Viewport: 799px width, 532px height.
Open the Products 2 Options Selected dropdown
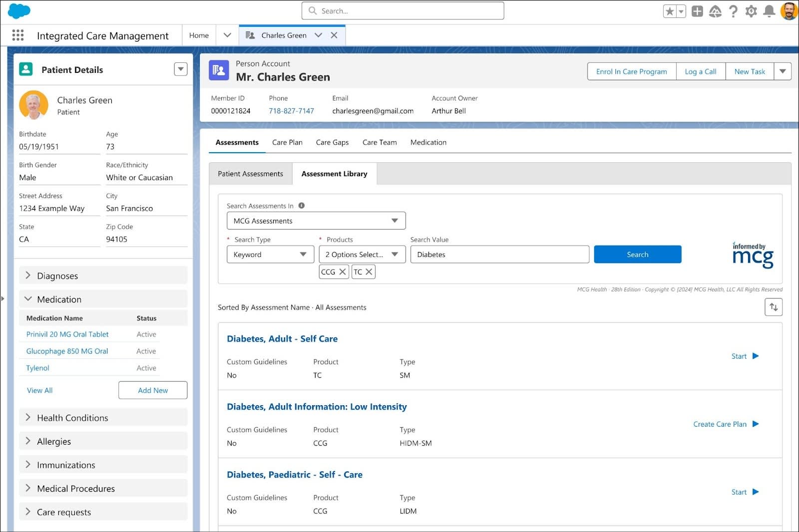(362, 255)
